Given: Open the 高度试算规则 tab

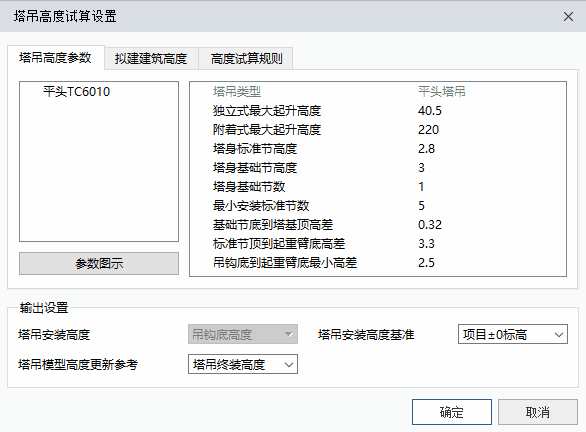Looking at the screenshot, I should pos(246,59).
